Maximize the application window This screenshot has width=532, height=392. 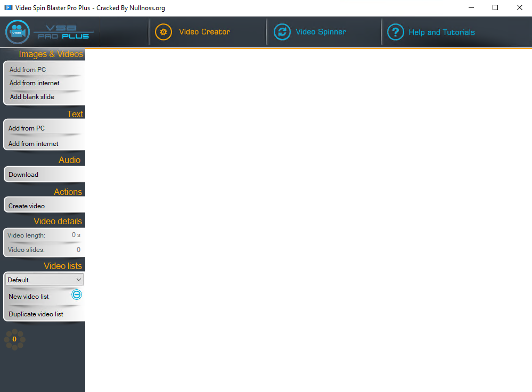point(495,7)
